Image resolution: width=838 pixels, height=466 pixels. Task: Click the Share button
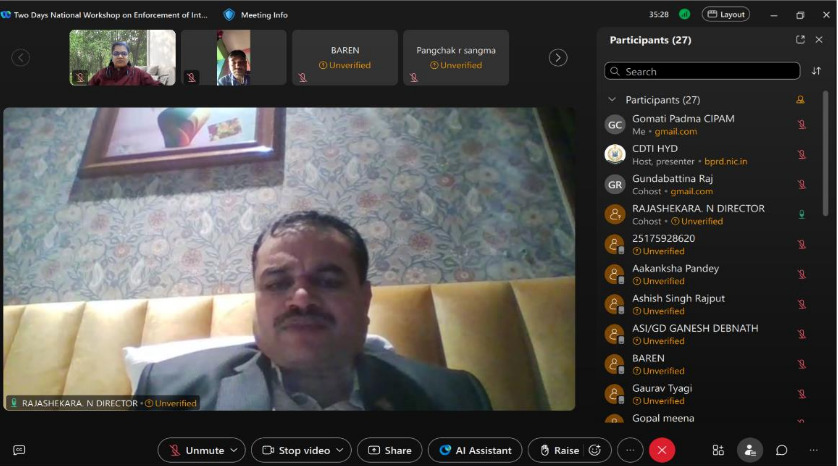(389, 450)
